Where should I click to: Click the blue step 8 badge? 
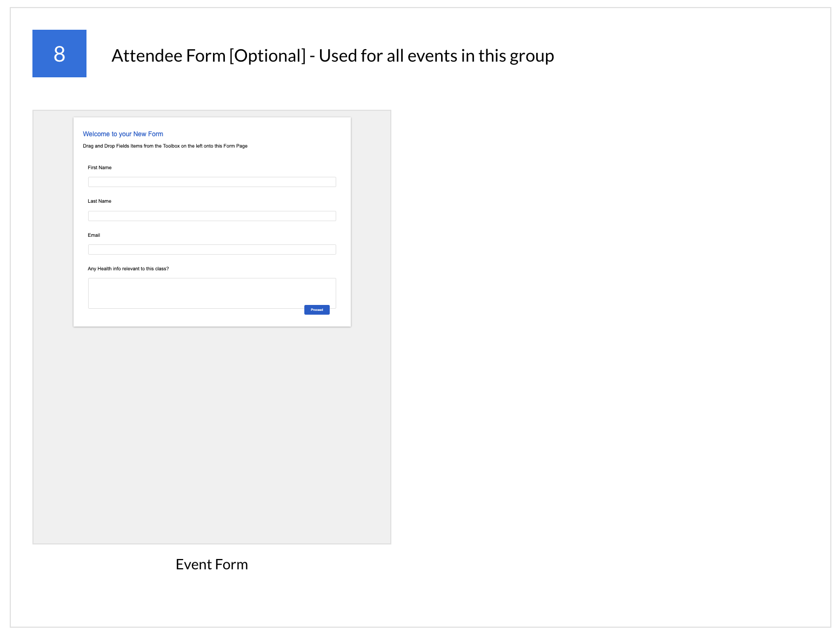(59, 54)
